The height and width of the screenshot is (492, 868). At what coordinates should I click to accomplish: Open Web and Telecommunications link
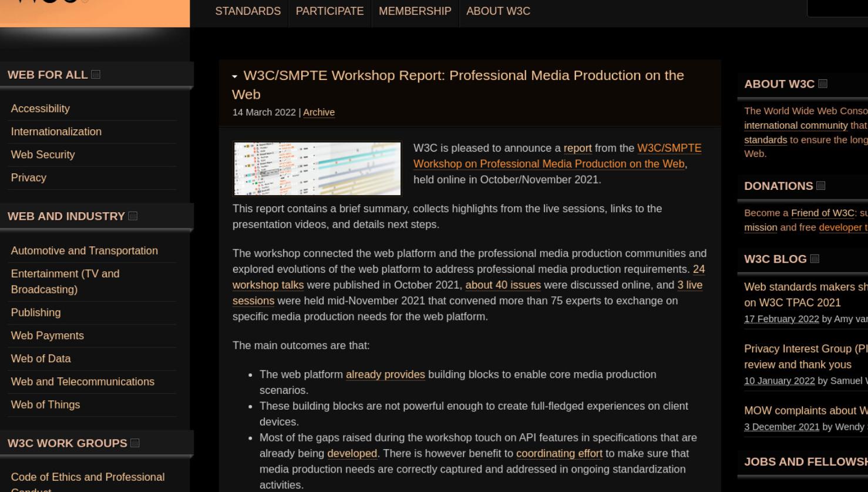click(82, 381)
